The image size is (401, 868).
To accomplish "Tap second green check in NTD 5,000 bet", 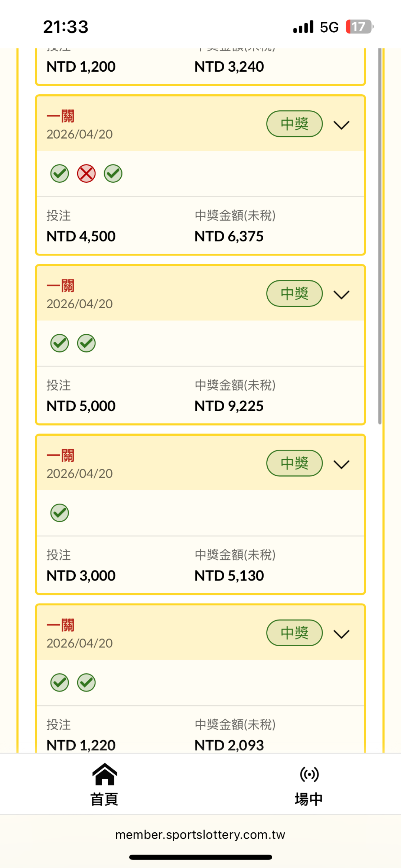I will 86,343.
